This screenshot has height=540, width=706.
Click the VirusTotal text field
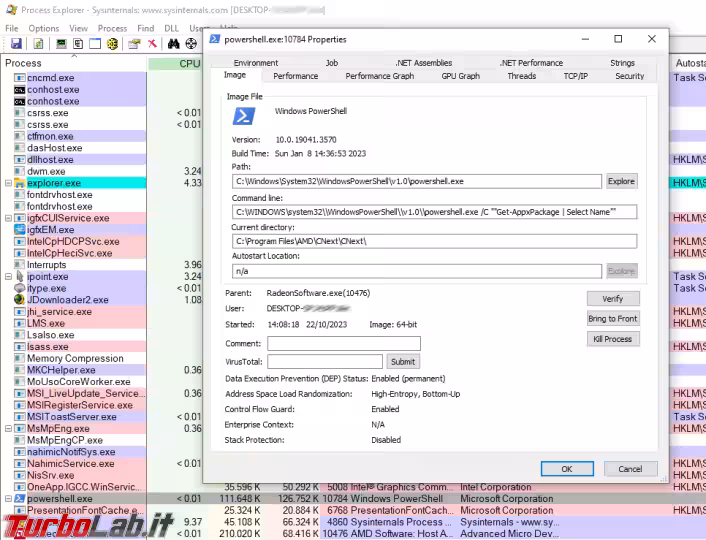[325, 362]
